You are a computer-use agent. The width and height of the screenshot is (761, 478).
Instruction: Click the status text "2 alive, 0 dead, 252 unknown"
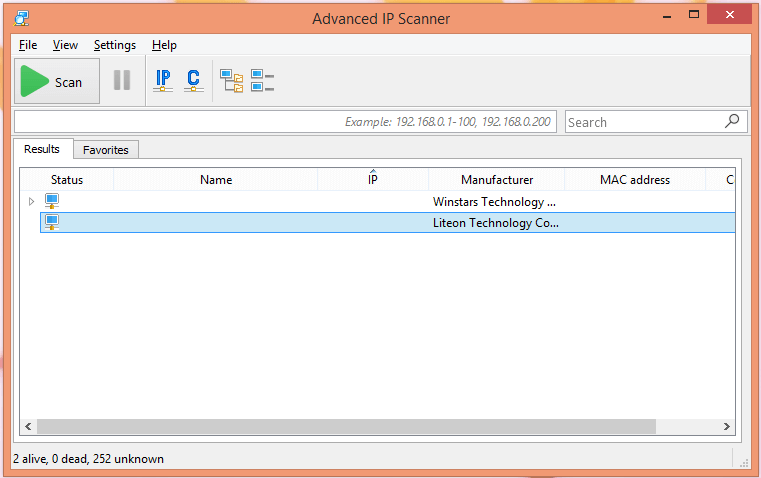click(x=88, y=459)
